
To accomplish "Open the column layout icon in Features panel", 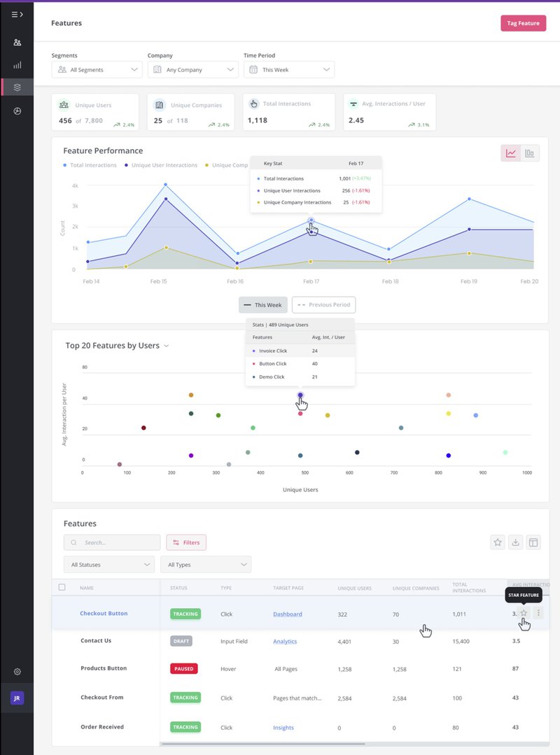I will pyautogui.click(x=534, y=542).
